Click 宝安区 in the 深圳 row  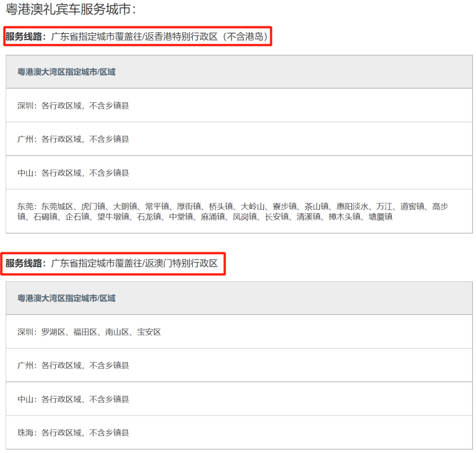point(149,332)
